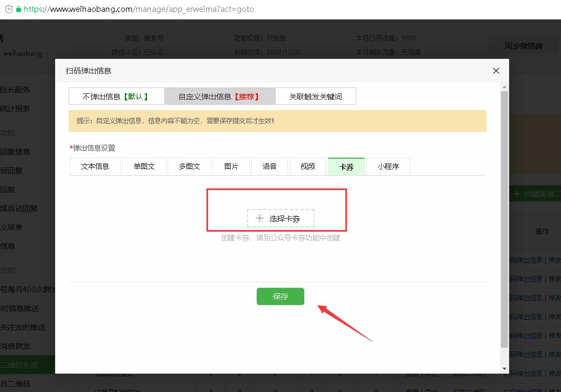Select the 不弹出信息【默认】 option
This screenshot has height=392, width=561.
(x=117, y=97)
